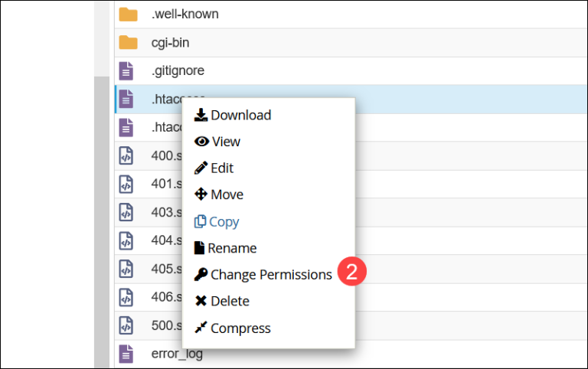Screen dimensions: 588x369
Task: Click the .gitignore file icon
Action: tap(126, 70)
